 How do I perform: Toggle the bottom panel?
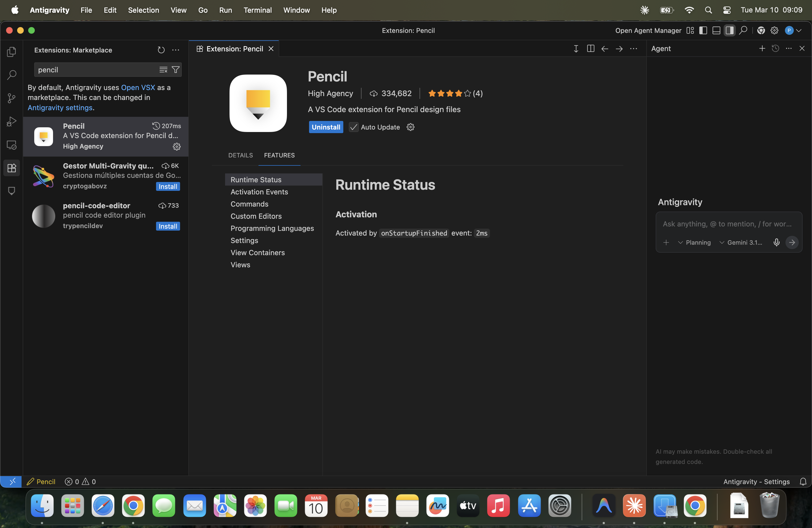pos(716,30)
